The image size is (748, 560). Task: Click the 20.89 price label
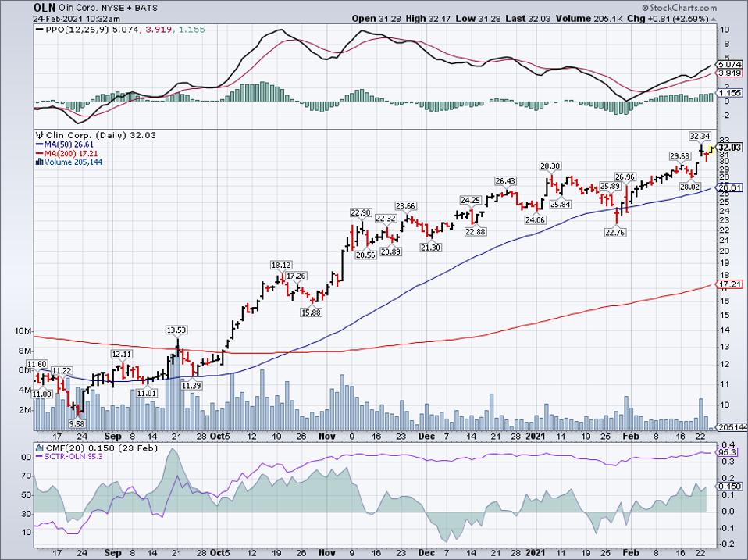click(x=390, y=251)
